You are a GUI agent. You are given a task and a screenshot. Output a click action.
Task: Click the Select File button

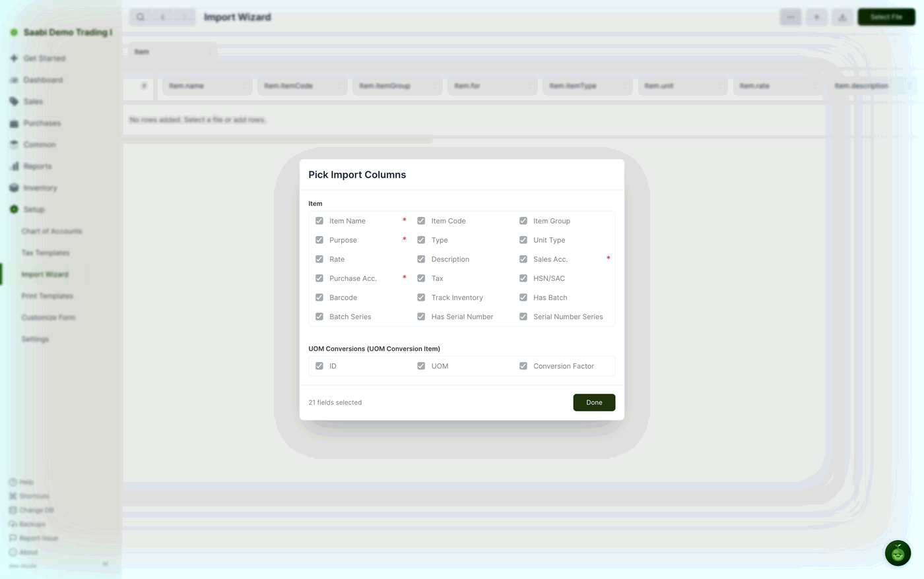click(x=886, y=17)
